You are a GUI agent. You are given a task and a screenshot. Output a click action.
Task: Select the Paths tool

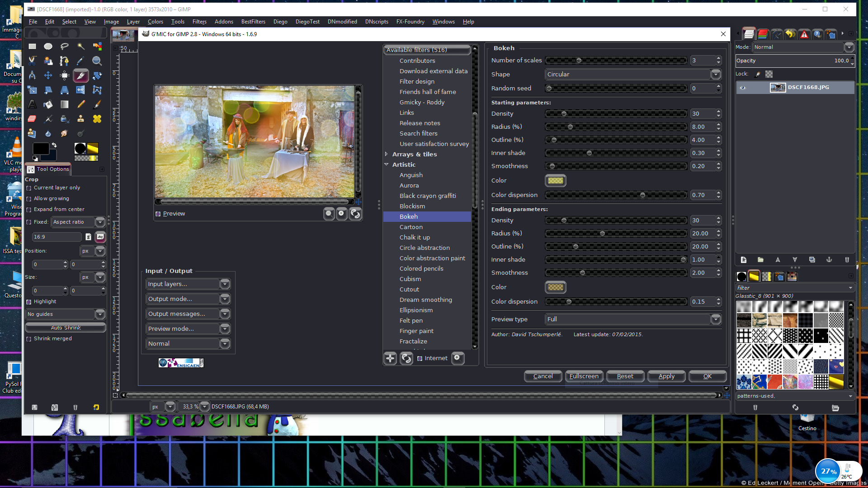65,61
